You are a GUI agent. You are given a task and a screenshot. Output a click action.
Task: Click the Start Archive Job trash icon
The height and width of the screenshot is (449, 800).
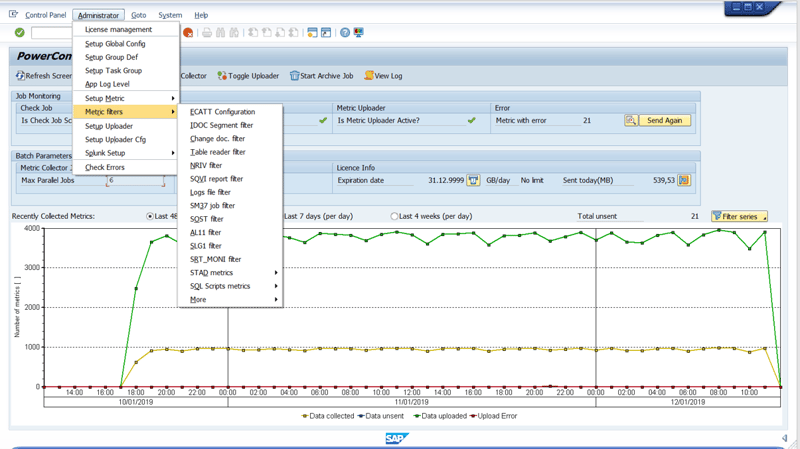coord(294,76)
